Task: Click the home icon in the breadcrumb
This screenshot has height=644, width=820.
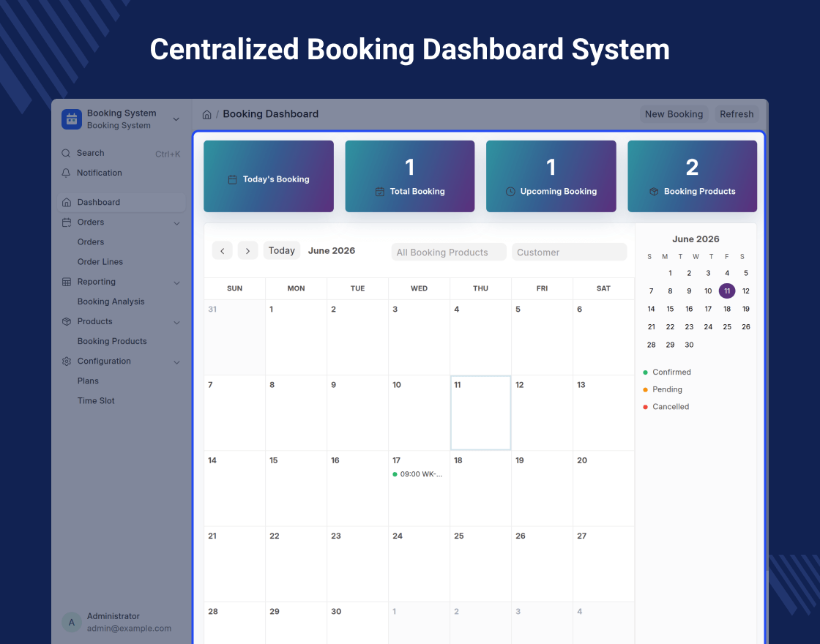Action: click(x=207, y=114)
